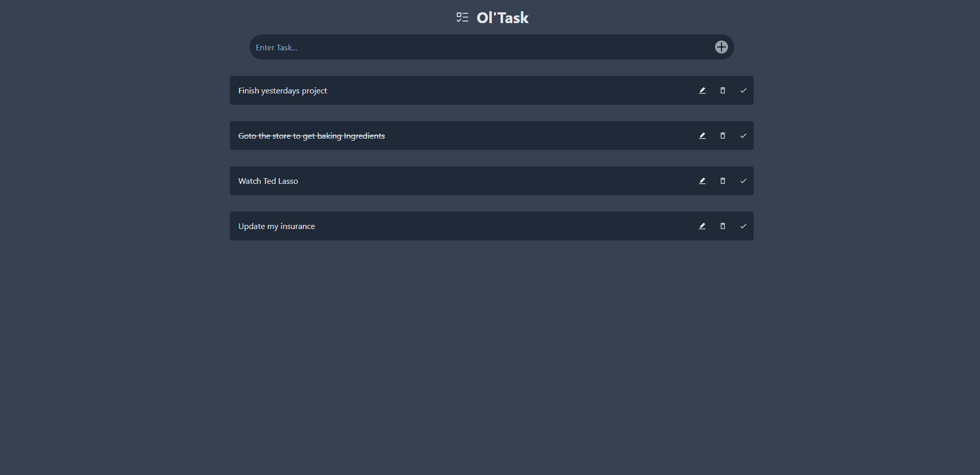Click the Ol'Task checklist logo icon
Screen dimensions: 980x475
click(x=463, y=17)
